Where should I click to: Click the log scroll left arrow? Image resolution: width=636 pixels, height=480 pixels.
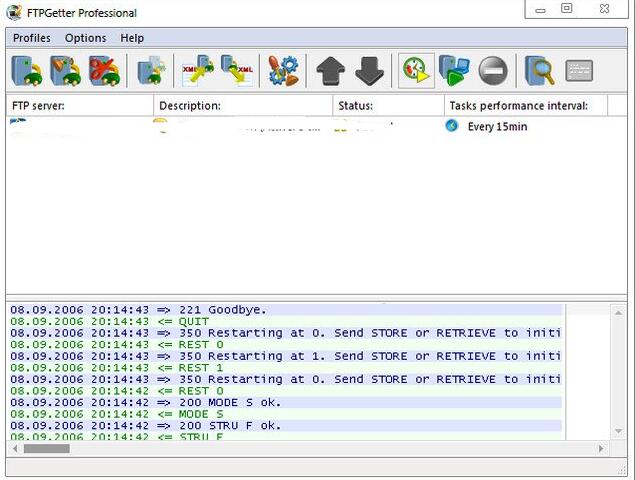pyautogui.click(x=15, y=449)
